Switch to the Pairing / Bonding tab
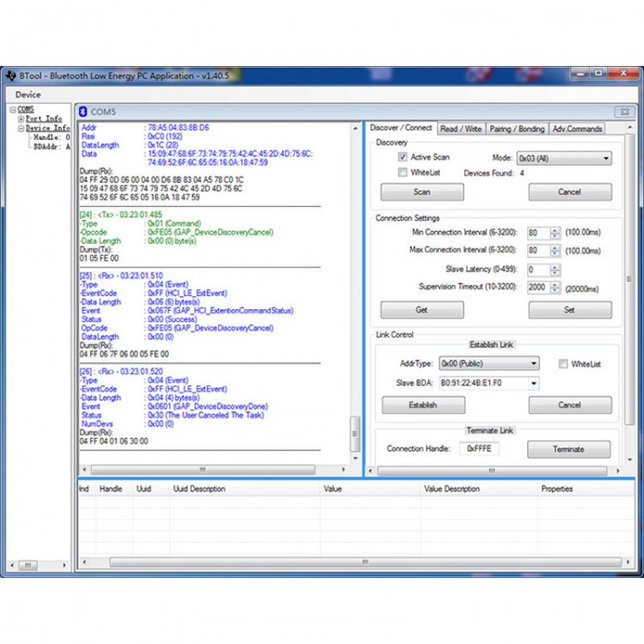The image size is (644, 644). (x=517, y=129)
